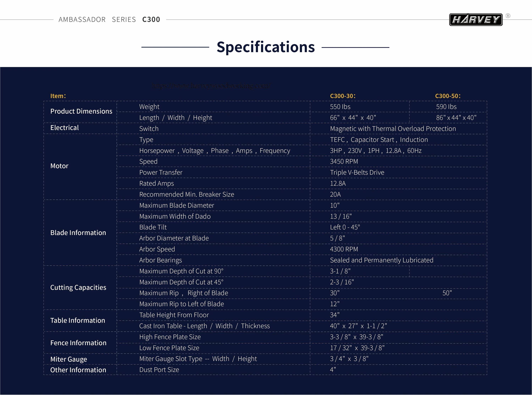Click 'High Fence Plate Size' label
This screenshot has height=395, width=532.
(x=170, y=337)
